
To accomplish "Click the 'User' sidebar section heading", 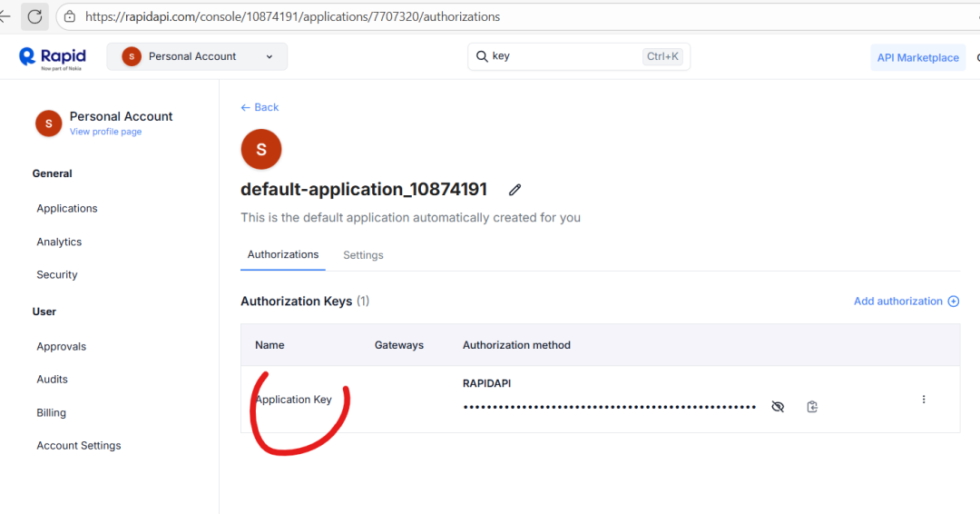I will click(x=44, y=311).
